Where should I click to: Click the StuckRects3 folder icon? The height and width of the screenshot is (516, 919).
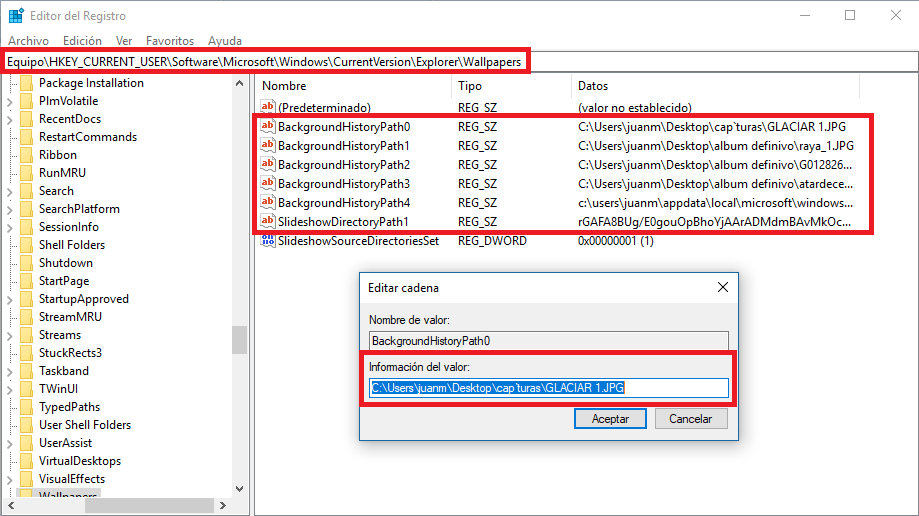26,352
